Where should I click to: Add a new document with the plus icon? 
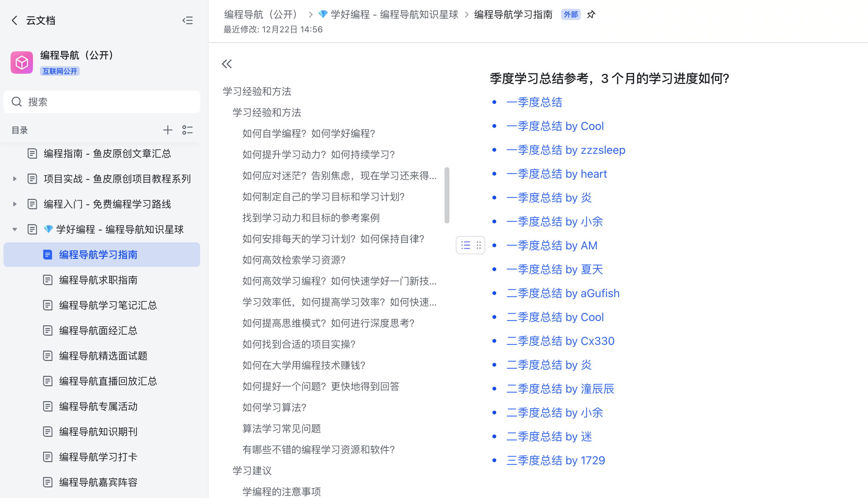[x=167, y=130]
